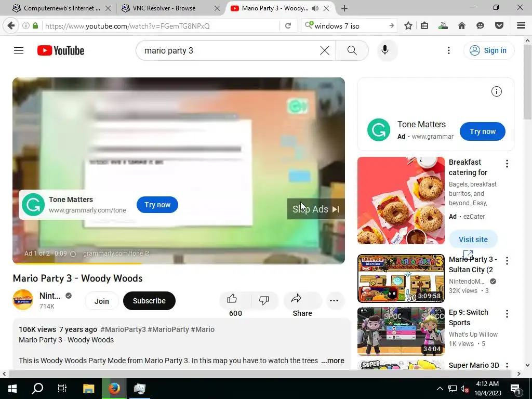View site information icon in address bar

[x=26, y=26]
